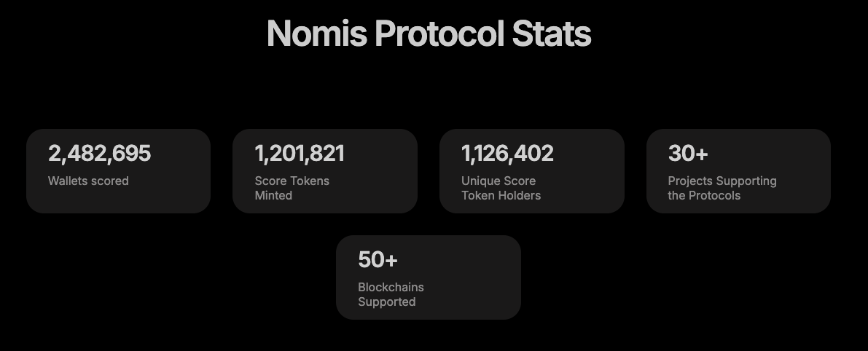The image size is (868, 351).
Task: Click the "Token Holders" text line
Action: [501, 195]
